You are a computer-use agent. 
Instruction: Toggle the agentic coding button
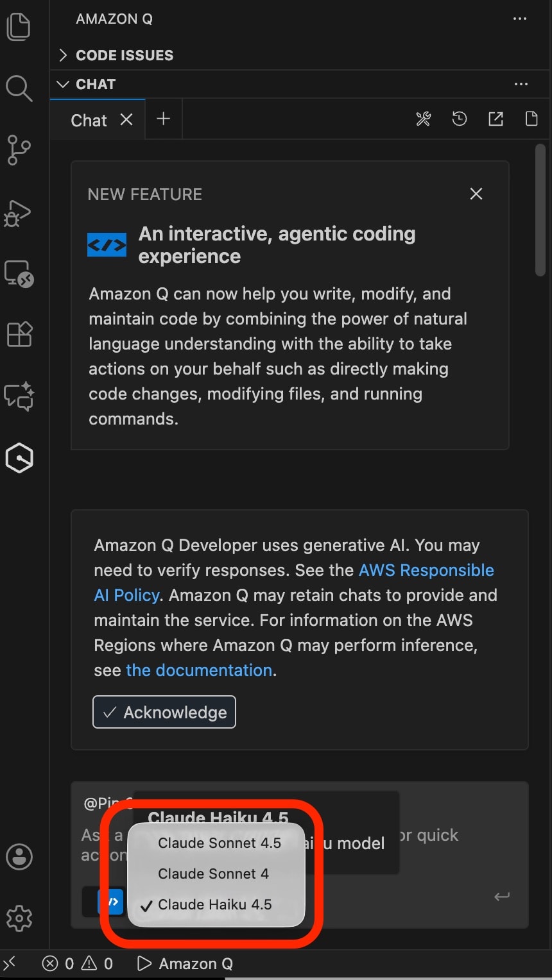coord(110,902)
